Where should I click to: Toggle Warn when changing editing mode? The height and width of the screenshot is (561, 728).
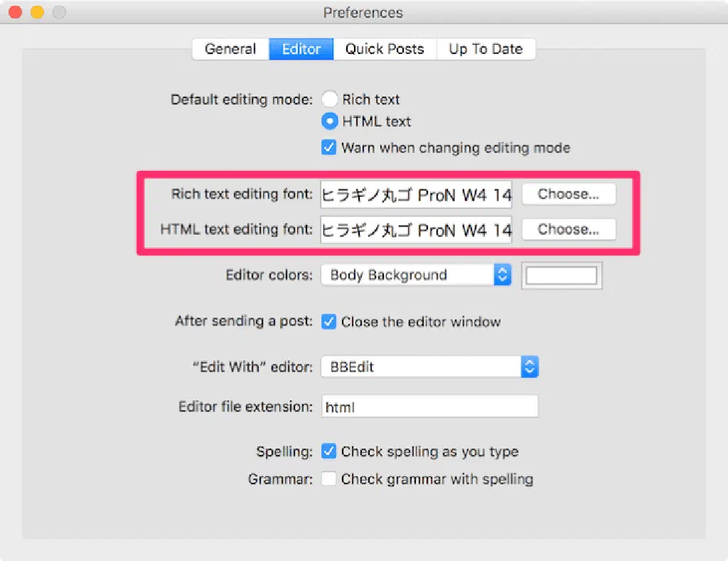tap(329, 148)
